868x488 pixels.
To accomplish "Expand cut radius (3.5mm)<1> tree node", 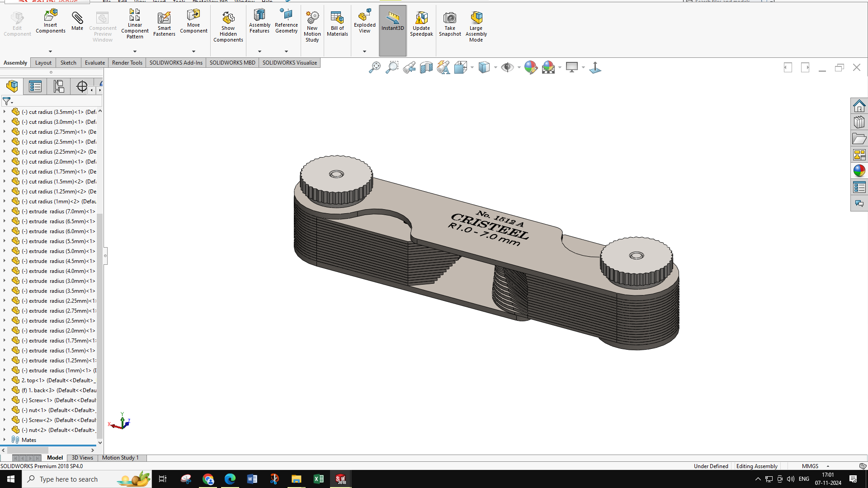I will [x=5, y=112].
